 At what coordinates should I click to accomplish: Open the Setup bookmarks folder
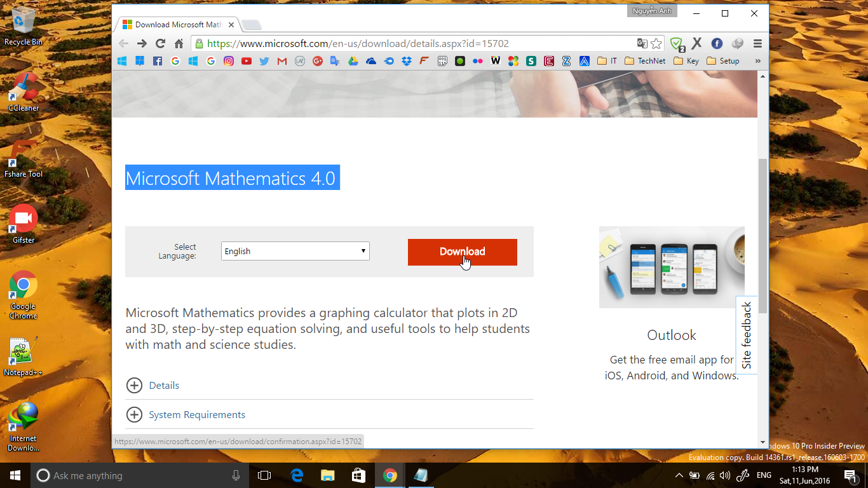[x=723, y=61]
